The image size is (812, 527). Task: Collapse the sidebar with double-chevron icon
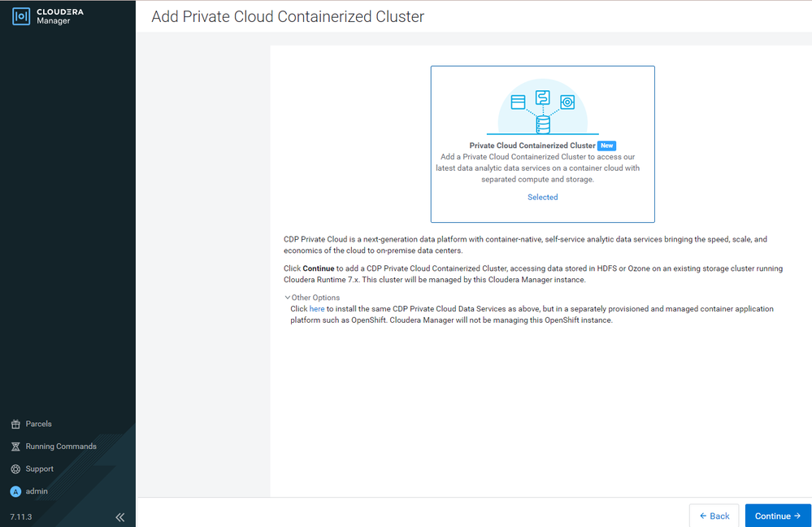click(x=120, y=516)
